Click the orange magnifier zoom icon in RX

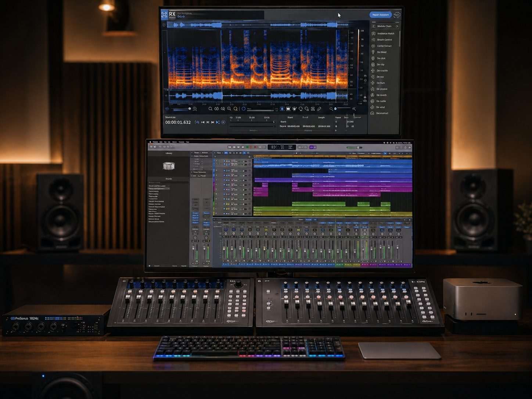(x=236, y=109)
